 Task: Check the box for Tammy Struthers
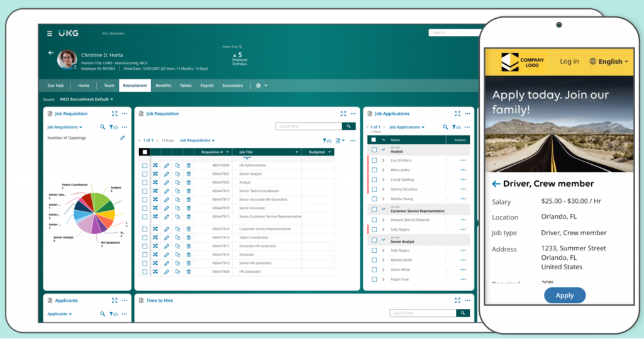[374, 189]
